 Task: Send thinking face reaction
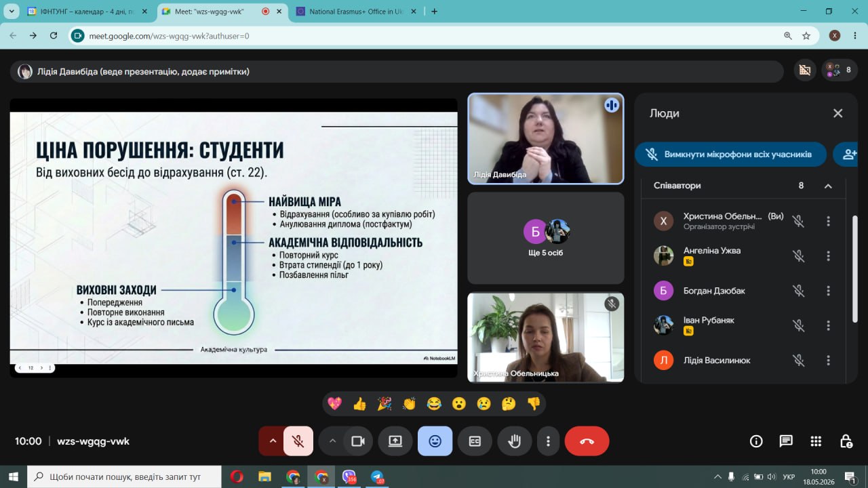click(x=509, y=404)
